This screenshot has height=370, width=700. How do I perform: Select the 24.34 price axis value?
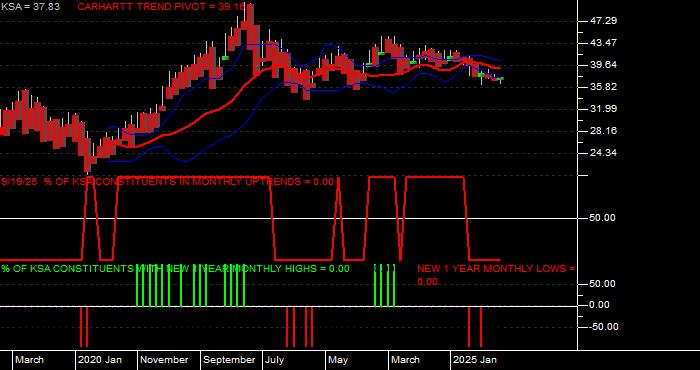coord(605,153)
